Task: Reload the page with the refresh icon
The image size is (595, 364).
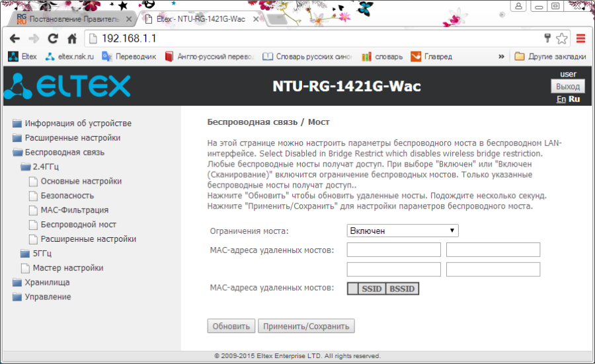Action: 53,39
